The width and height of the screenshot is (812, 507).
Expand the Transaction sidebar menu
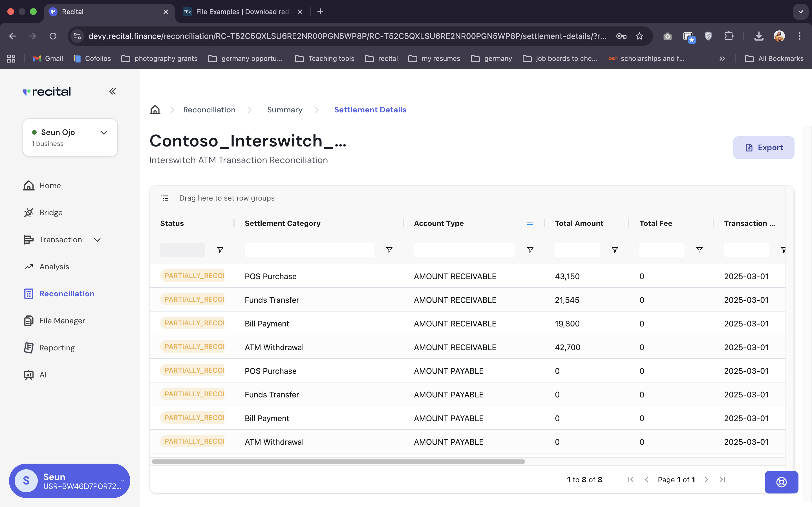pyautogui.click(x=97, y=240)
